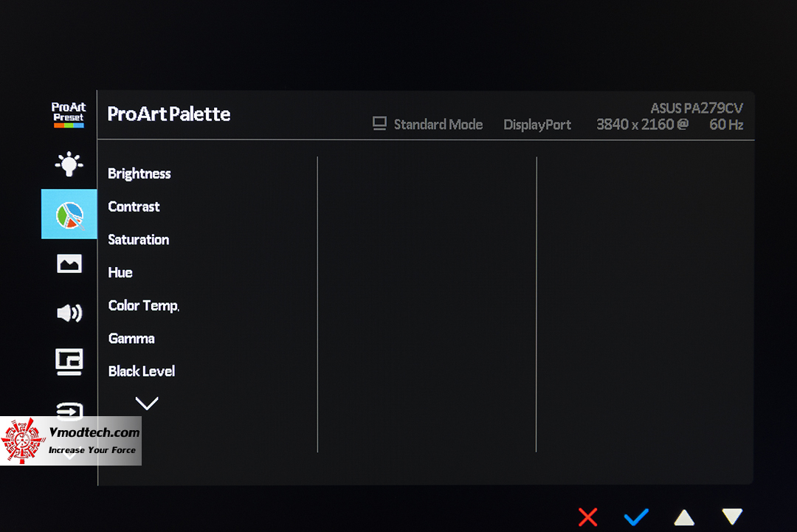Open the Image settings icon
The width and height of the screenshot is (797, 532).
(x=69, y=263)
